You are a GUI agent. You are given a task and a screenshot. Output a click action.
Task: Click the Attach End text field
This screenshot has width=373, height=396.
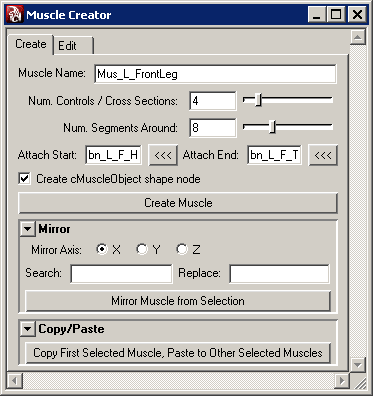(x=275, y=155)
